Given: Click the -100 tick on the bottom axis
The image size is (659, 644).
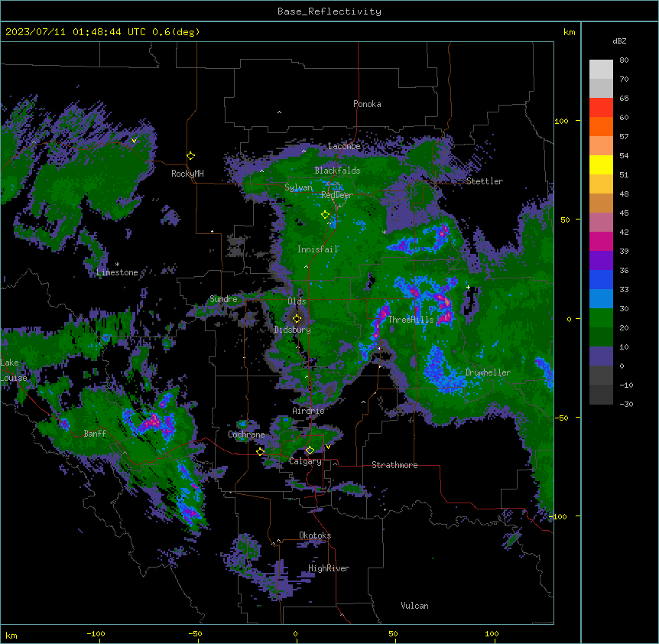Looking at the screenshot, I should [x=96, y=633].
